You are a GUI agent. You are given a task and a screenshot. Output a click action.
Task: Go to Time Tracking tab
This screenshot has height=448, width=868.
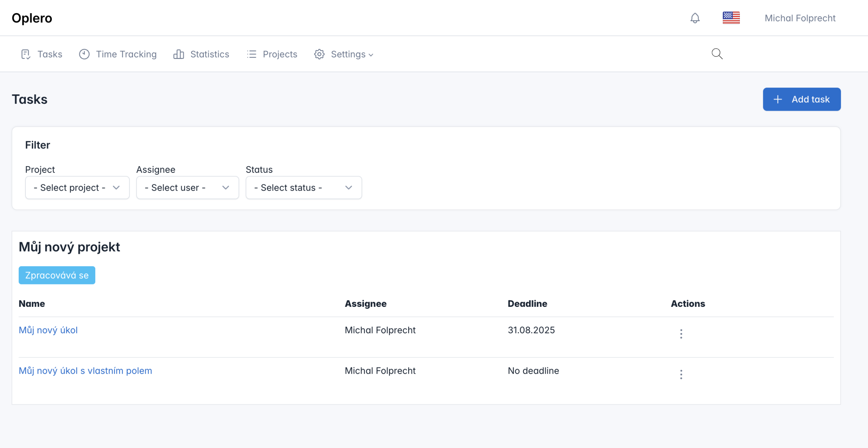(x=126, y=54)
